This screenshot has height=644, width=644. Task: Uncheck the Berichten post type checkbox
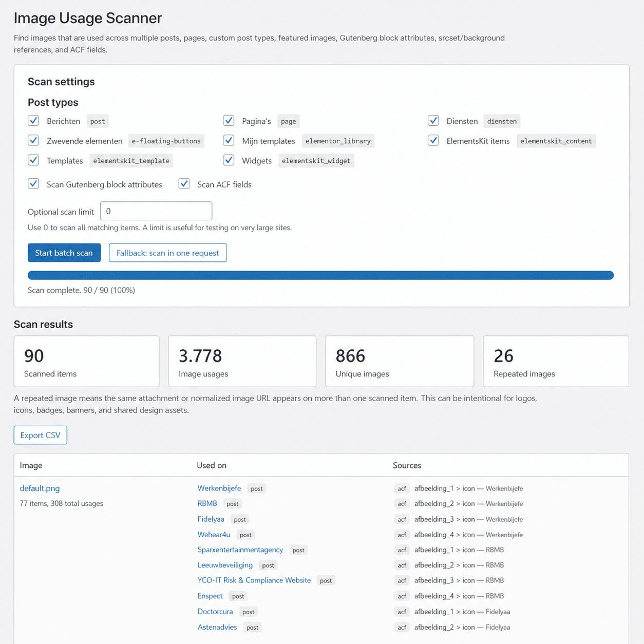[33, 121]
